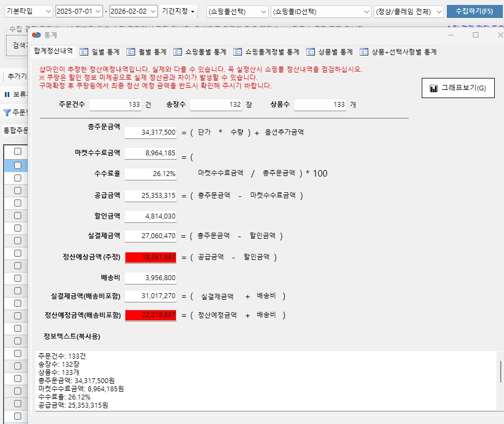
Task: Open the 쇼핑몰선택 dropdown
Action: [264, 11]
